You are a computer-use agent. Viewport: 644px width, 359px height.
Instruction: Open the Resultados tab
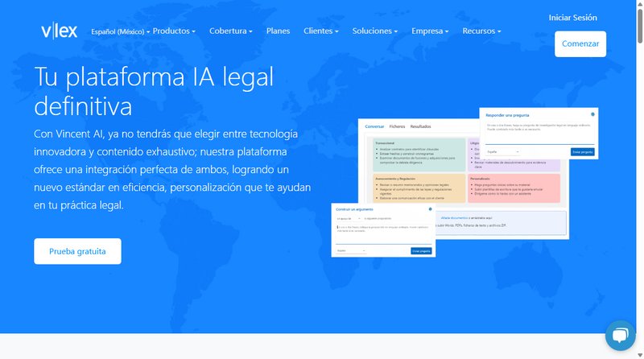coord(420,126)
